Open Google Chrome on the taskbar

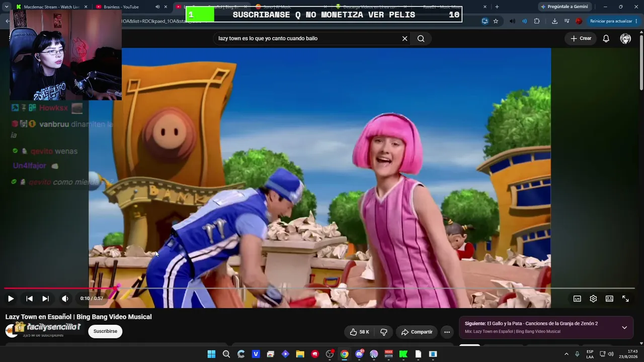[x=344, y=354]
